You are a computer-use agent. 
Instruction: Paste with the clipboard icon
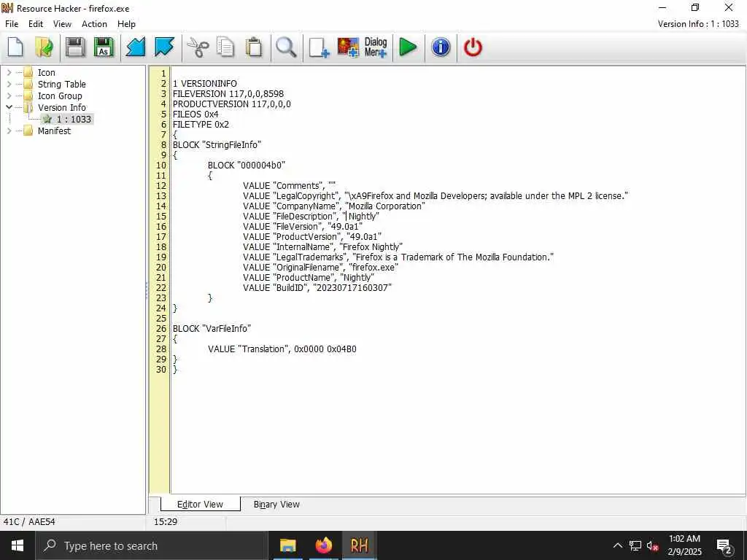254,47
